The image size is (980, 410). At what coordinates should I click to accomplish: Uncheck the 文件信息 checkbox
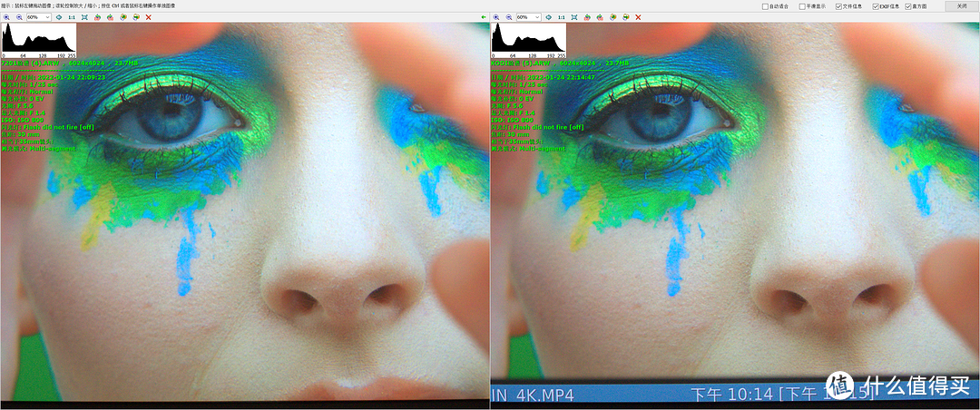click(838, 6)
